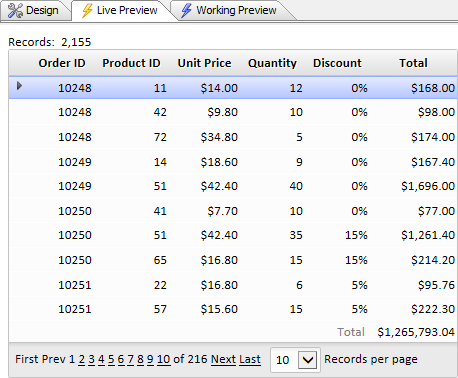The image size is (458, 378).
Task: Go to page 4
Action: [101, 359]
